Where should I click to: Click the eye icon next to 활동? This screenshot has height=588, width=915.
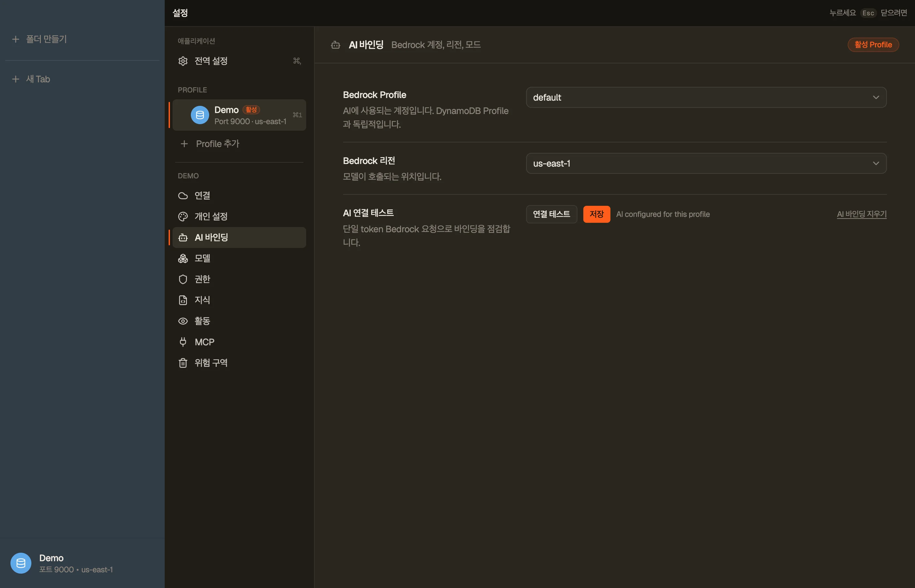click(183, 321)
